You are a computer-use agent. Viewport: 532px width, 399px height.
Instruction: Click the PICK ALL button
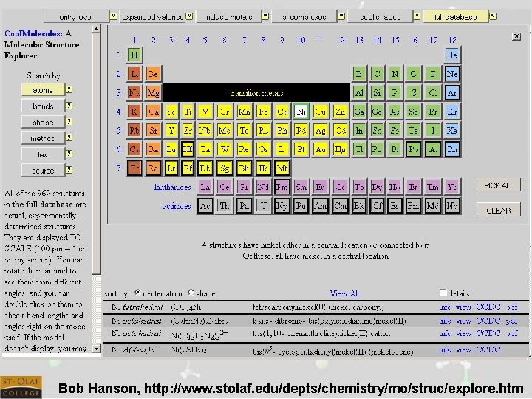click(x=499, y=185)
